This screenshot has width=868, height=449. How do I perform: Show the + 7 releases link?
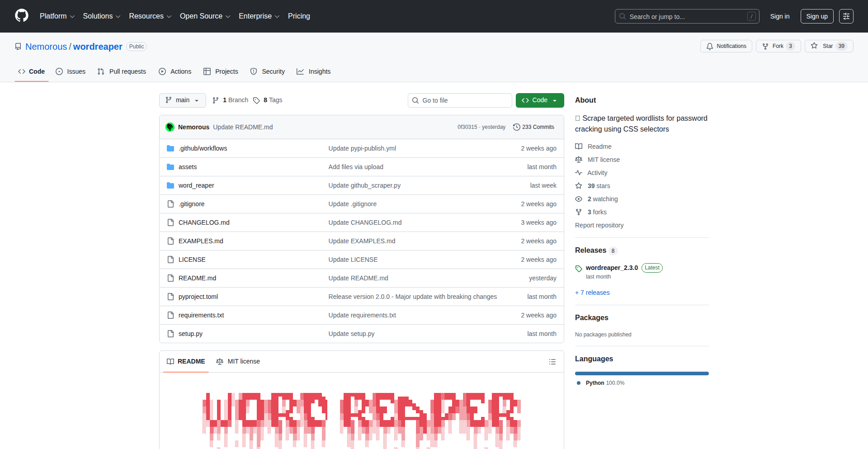[592, 293]
